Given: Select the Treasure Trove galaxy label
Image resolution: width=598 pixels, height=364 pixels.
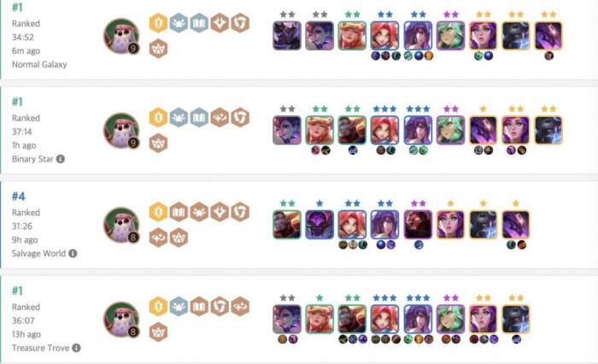Looking at the screenshot, I should [40, 348].
